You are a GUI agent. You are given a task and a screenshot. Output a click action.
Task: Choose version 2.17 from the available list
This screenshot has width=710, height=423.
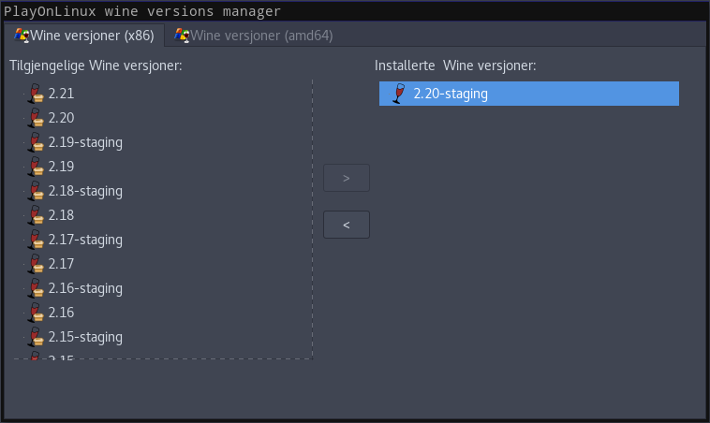tap(61, 264)
